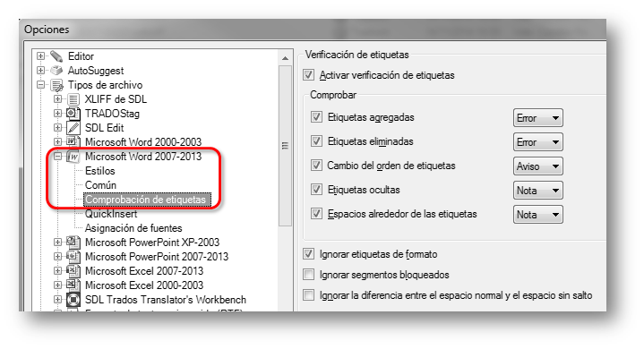644x349 pixels.
Task: Disable Ignorar etiquetas de formato
Action: [308, 254]
